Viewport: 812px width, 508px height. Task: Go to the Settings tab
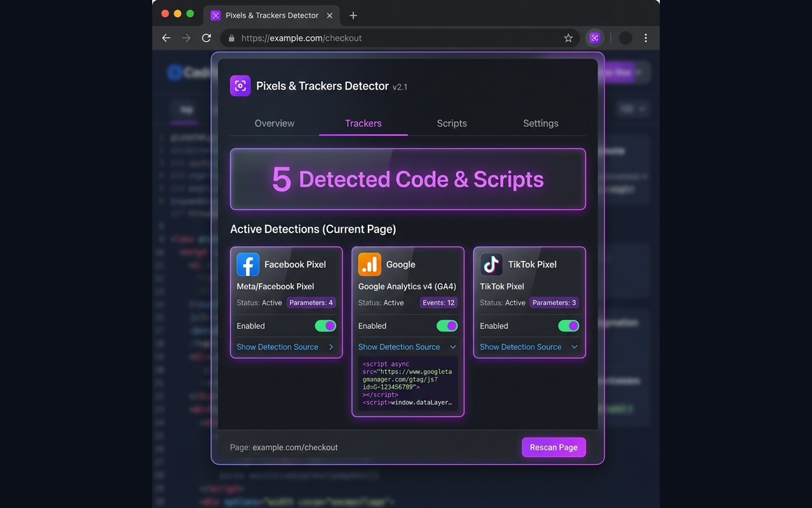(540, 123)
